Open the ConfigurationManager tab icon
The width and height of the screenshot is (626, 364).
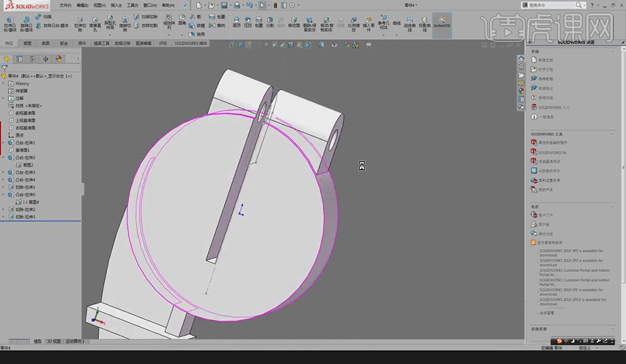coord(32,59)
